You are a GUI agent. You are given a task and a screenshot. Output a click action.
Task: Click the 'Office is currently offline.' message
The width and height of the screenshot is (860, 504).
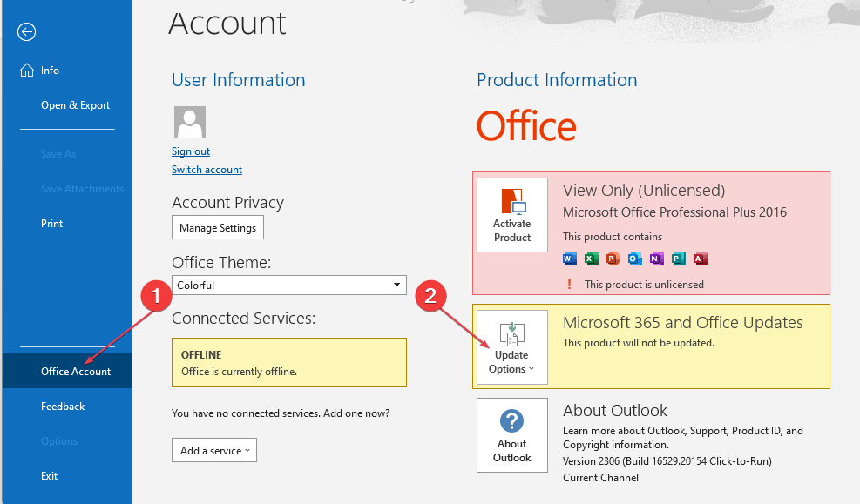click(239, 372)
